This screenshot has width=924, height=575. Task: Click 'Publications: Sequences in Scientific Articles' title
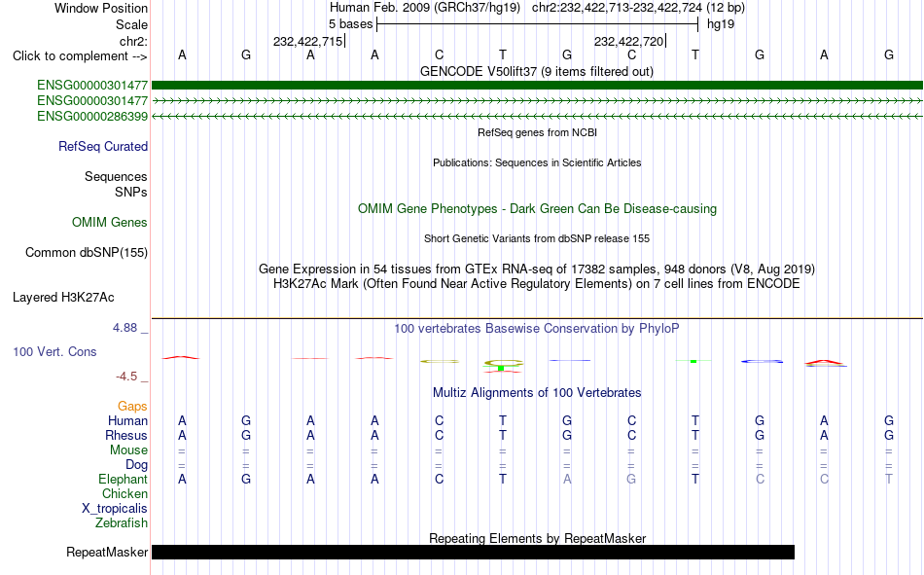coord(537,162)
